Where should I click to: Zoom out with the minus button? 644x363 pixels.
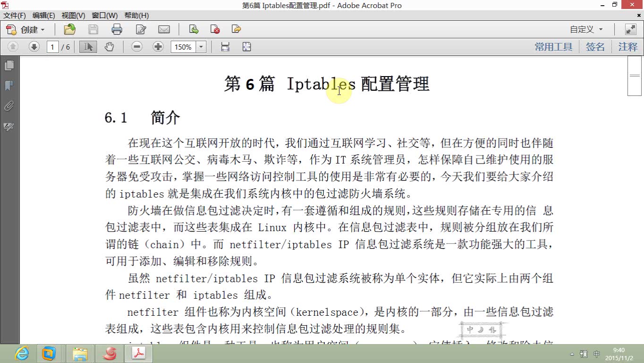tap(136, 47)
